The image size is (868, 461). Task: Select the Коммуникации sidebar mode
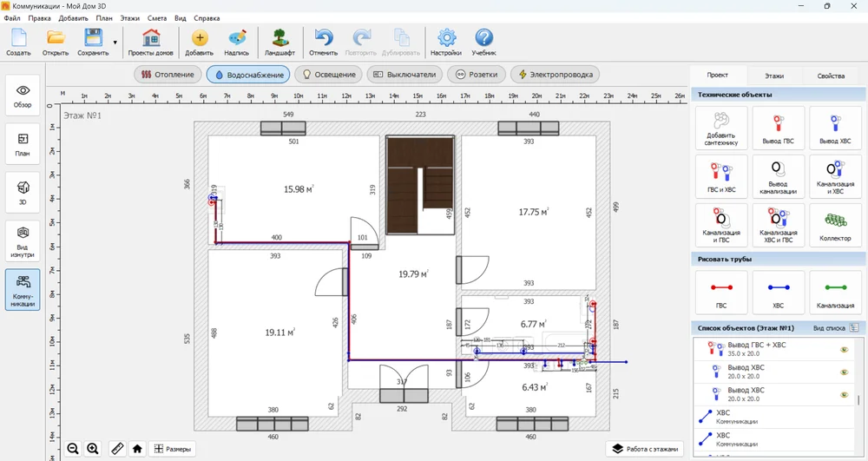(x=23, y=289)
